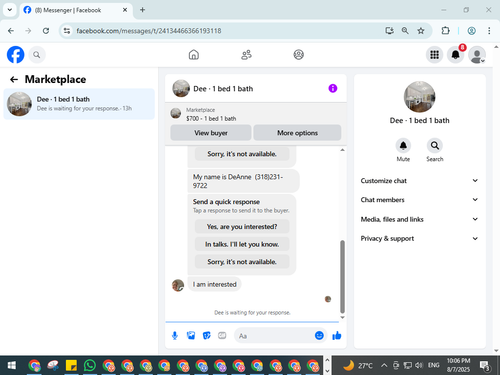
Task: Open Chrome profile icon
Action: click(471, 31)
